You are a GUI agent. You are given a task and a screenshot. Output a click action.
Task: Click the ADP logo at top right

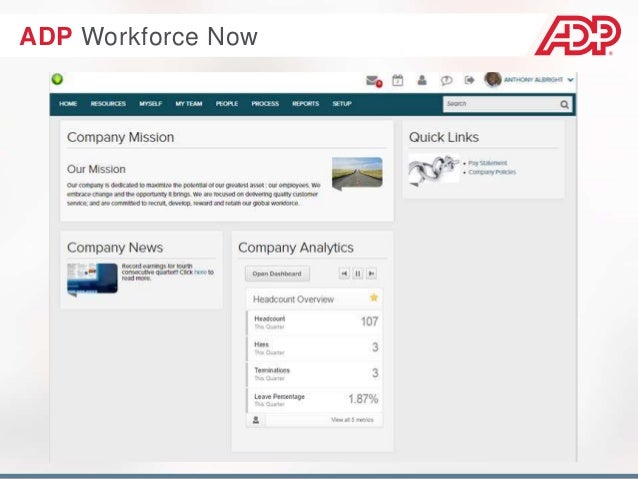pos(578,35)
